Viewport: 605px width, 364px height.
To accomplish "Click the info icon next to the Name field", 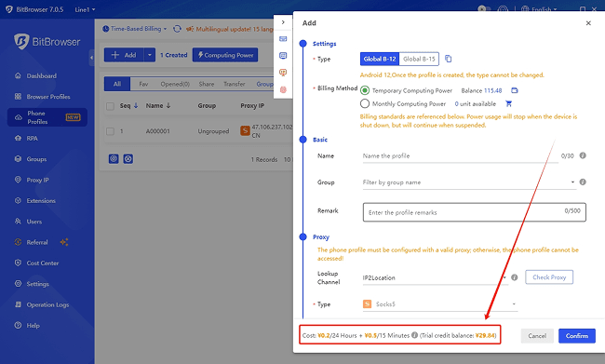I will pos(583,155).
